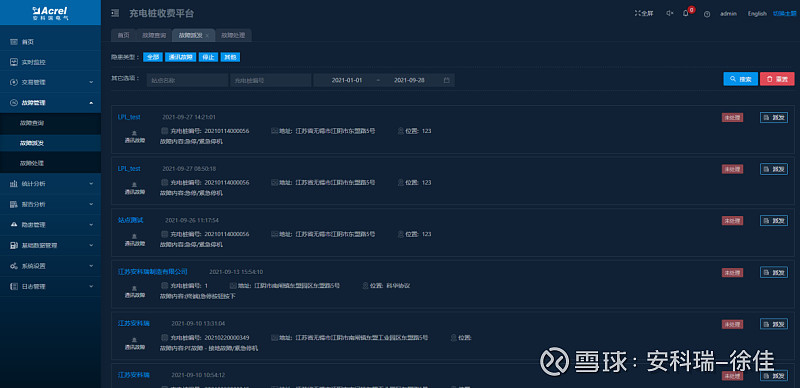Viewport: 800px width, 388px height.
Task: Click 派发 on the 2021-09-27 14:21:01 card
Action: [x=773, y=117]
